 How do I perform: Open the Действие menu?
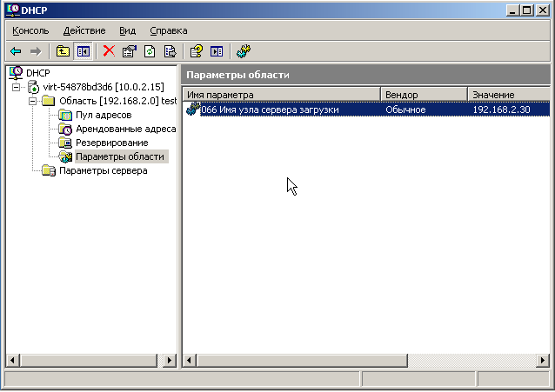(x=84, y=30)
